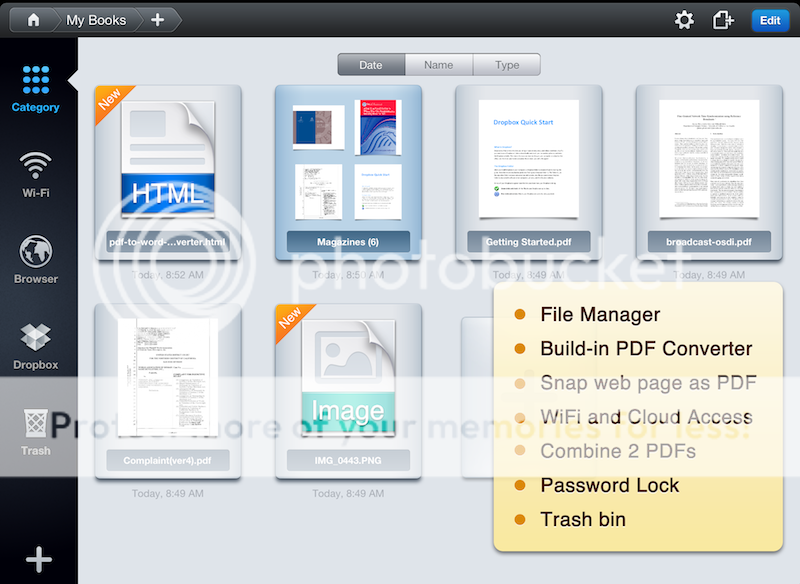800x584 pixels.
Task: Sort files by Name
Action: coord(439,65)
